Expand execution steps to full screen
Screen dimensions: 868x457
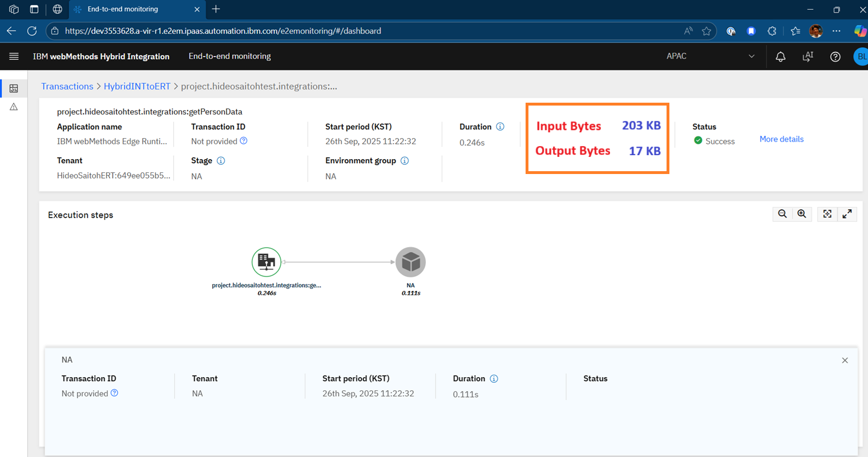click(x=847, y=214)
